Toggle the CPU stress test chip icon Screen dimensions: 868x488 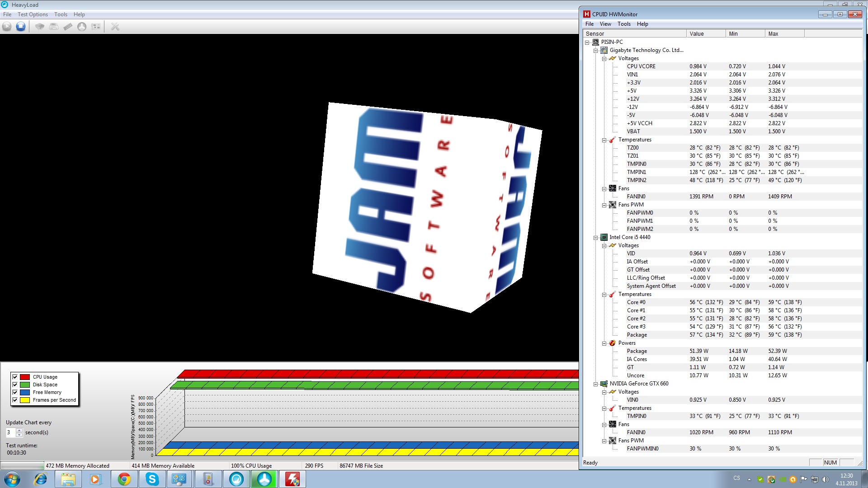point(40,27)
